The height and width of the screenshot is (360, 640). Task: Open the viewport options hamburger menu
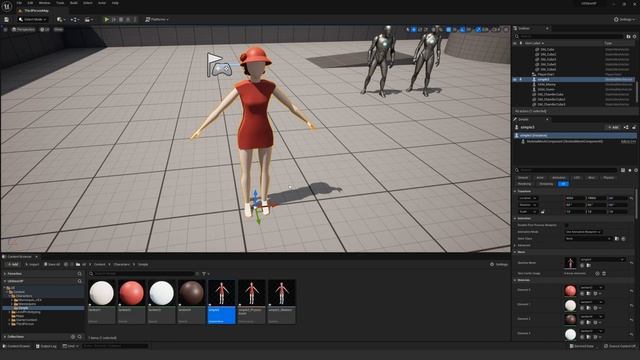[x=5, y=29]
